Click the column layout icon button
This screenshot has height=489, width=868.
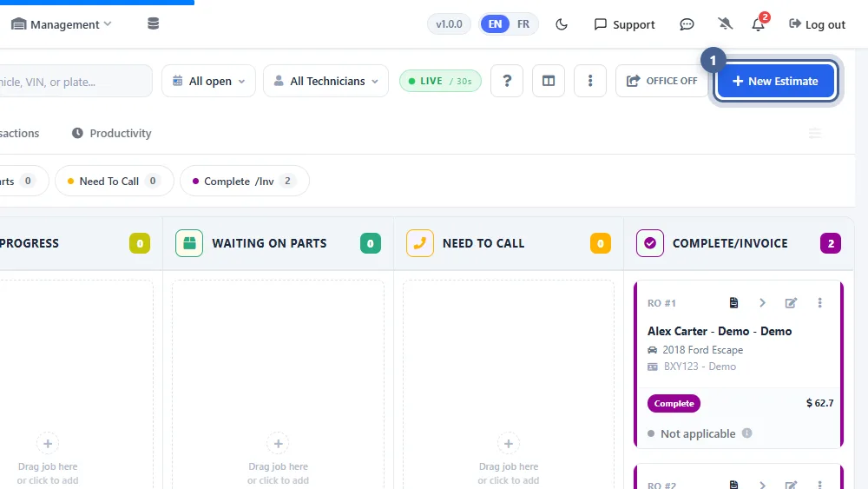[x=549, y=81]
